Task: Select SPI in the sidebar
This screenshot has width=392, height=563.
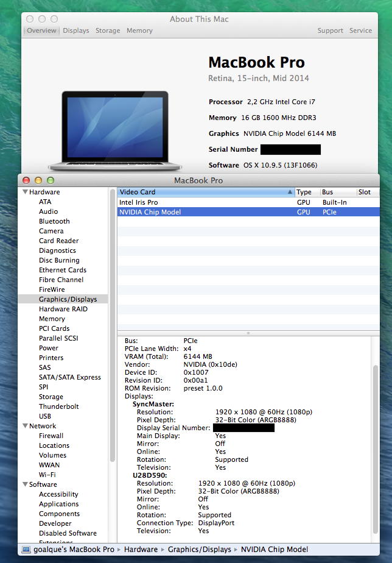Action: pyautogui.click(x=43, y=387)
